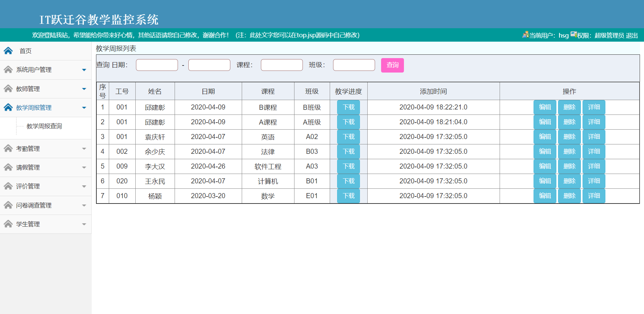This screenshot has height=314, width=644.
Task: Click the pink 查询 button
Action: coord(392,65)
